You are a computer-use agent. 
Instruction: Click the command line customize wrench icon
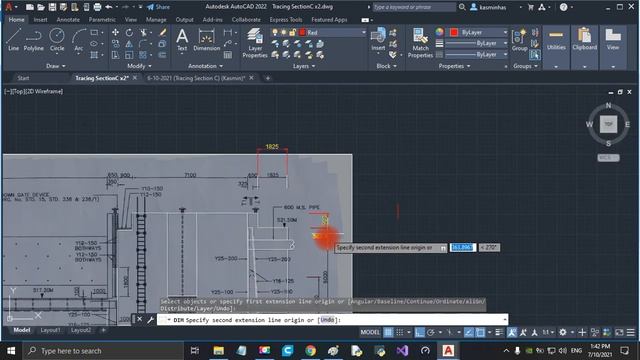pyautogui.click(x=150, y=320)
